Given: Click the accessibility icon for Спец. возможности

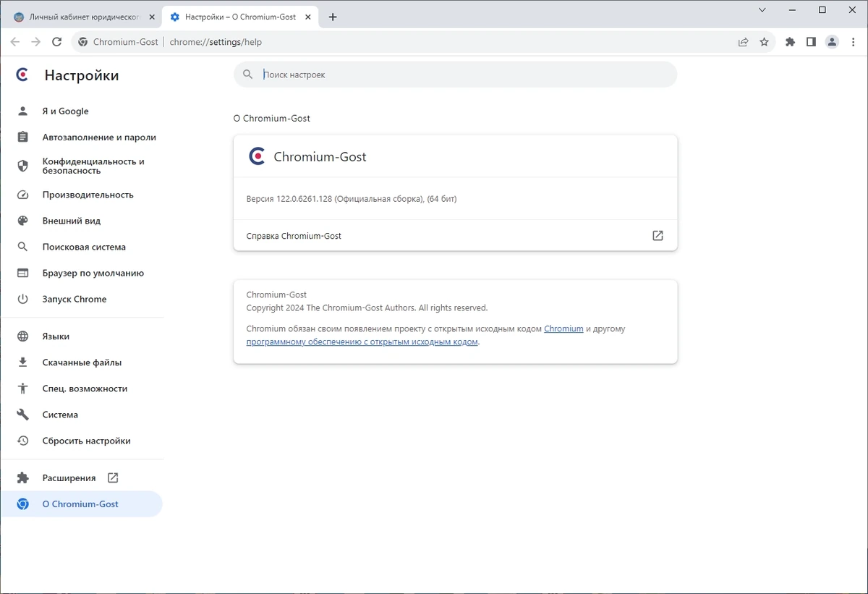Looking at the screenshot, I should pos(22,389).
